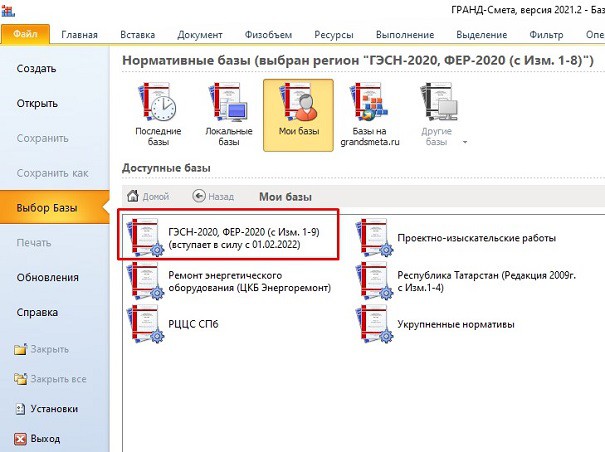The height and width of the screenshot is (452, 605).
Task: Switch to the Ресурсы tab
Action: 333,35
